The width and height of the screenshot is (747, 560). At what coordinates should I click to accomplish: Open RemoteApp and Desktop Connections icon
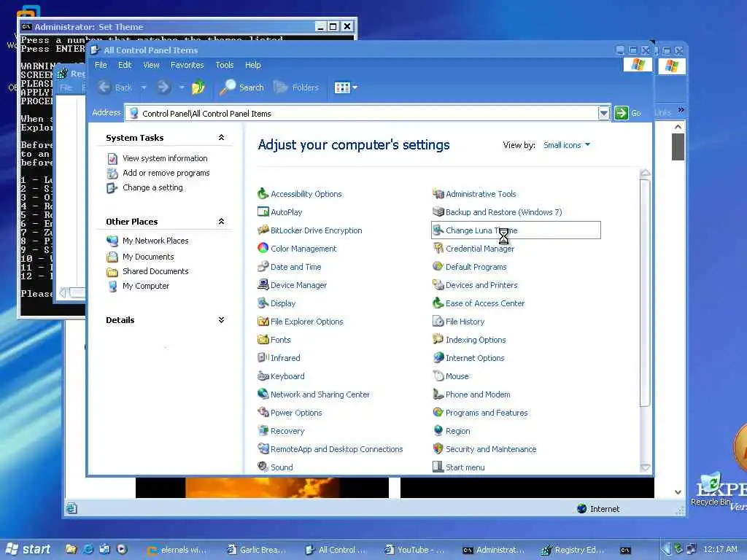point(263,449)
